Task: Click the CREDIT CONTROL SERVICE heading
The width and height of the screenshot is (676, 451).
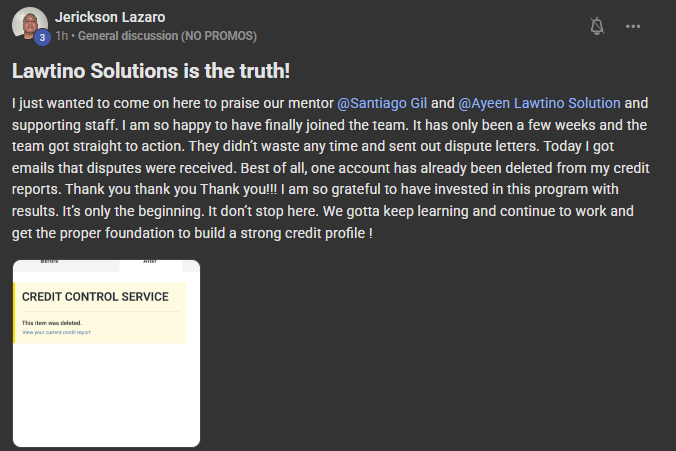Action: click(x=95, y=297)
